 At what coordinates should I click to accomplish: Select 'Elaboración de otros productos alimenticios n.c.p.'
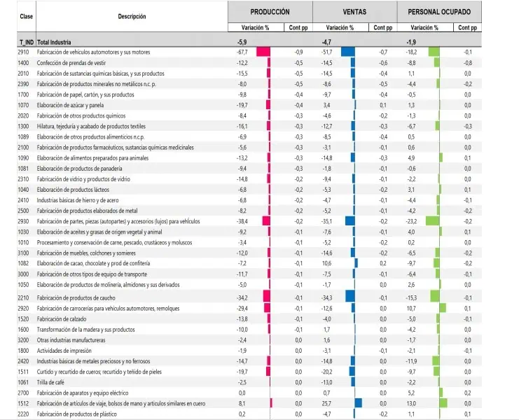[90, 137]
